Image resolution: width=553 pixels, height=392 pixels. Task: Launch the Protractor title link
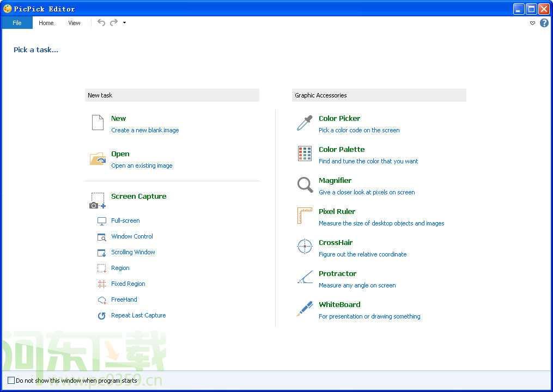[337, 273]
